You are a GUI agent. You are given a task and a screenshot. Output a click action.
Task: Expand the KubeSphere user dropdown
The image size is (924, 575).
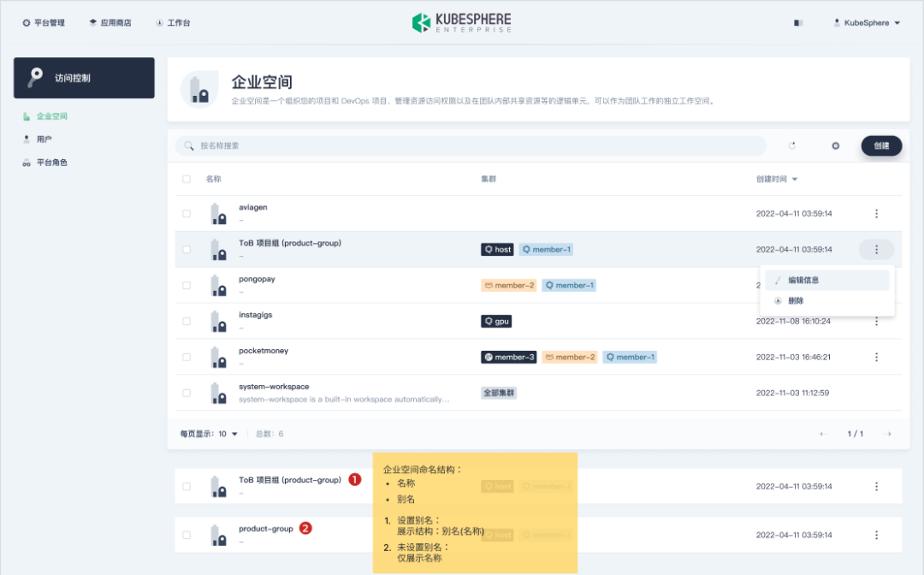click(x=867, y=23)
